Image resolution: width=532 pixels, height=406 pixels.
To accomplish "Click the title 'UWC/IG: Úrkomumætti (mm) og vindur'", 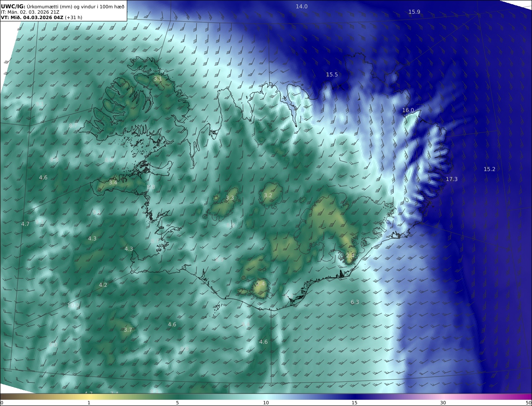I will point(63,7).
